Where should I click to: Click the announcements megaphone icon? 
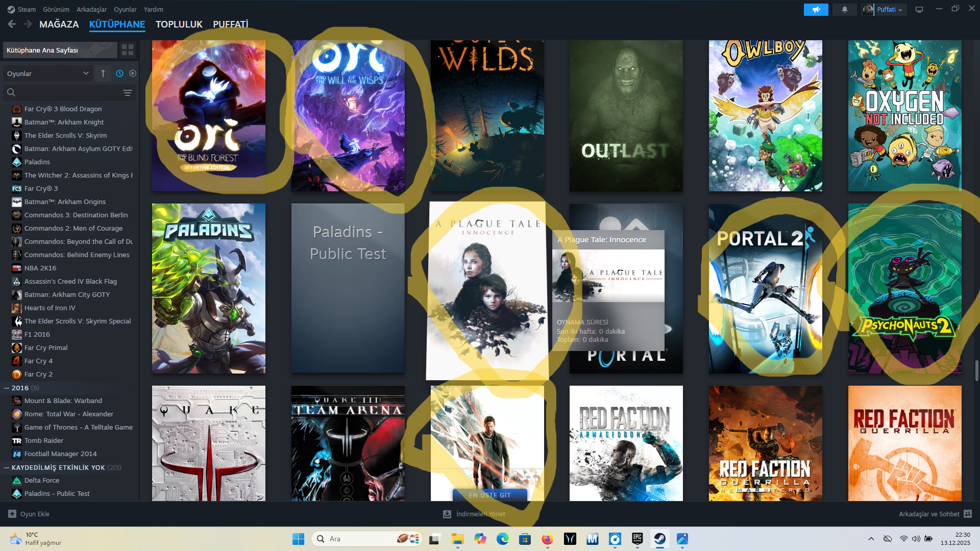click(x=816, y=10)
